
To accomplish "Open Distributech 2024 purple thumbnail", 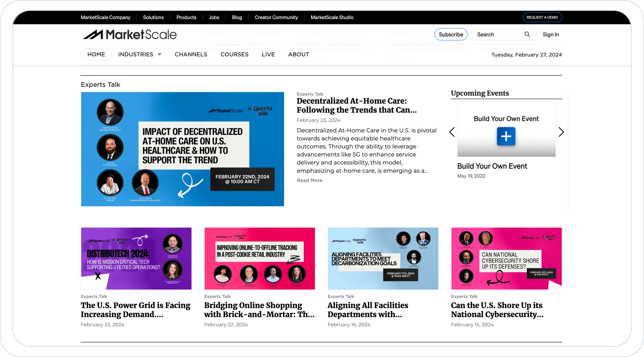I will 136,258.
